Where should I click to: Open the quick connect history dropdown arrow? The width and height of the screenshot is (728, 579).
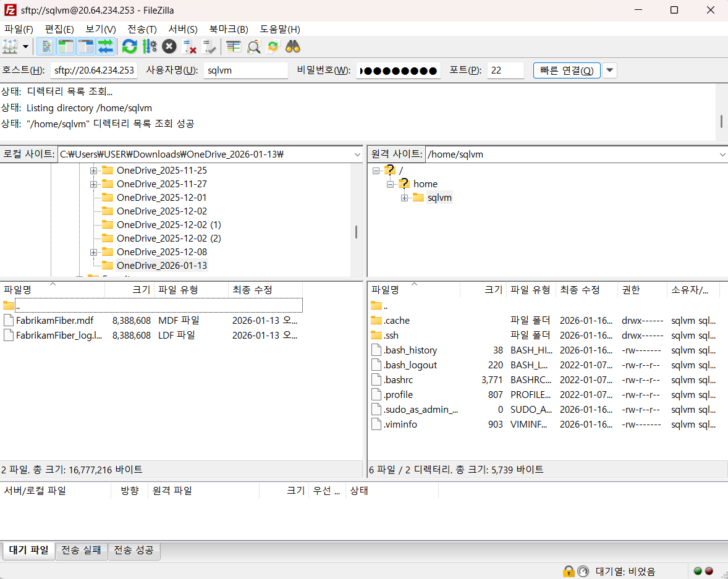609,70
